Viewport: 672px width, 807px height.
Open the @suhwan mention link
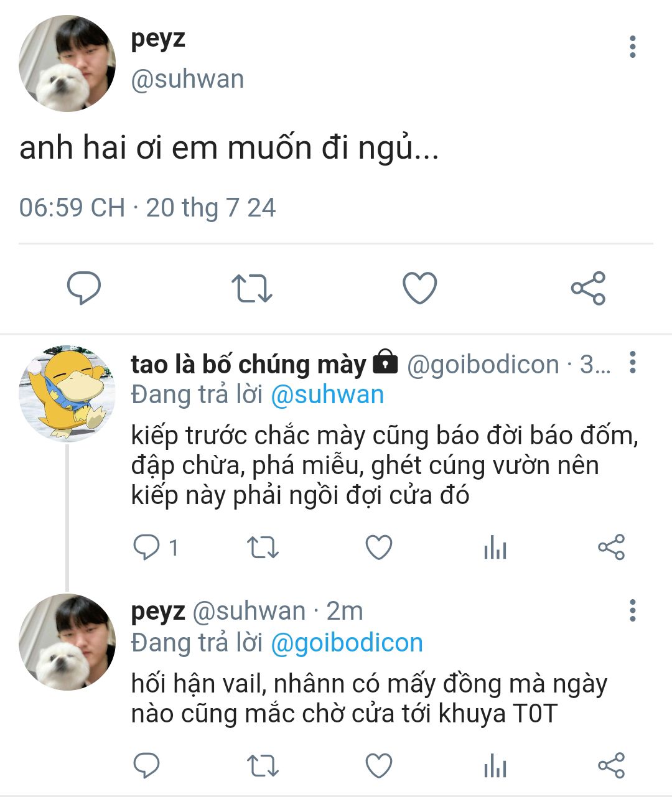(327, 395)
